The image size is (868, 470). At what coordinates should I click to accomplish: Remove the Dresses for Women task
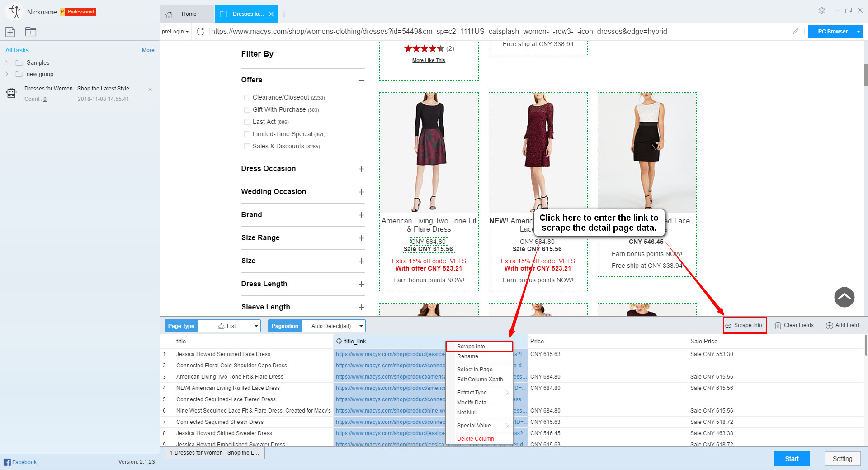click(x=150, y=90)
